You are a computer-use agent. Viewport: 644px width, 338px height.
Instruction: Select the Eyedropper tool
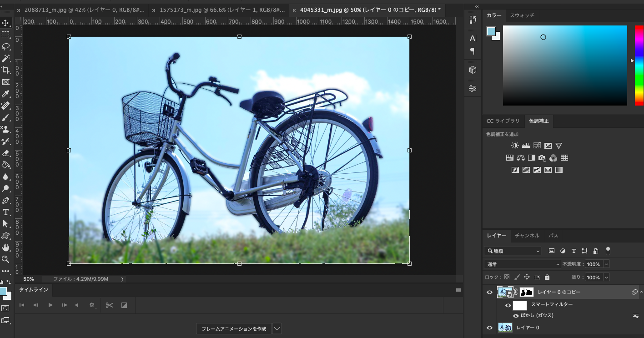[5, 94]
